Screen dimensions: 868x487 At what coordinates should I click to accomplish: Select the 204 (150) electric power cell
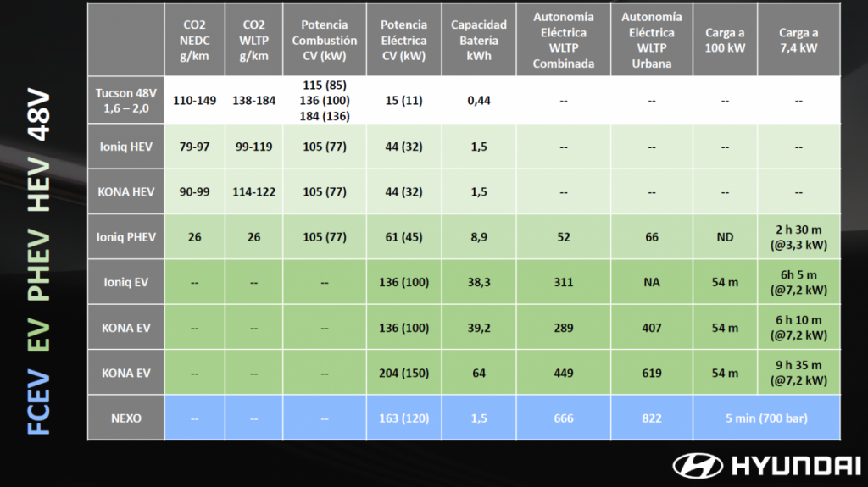click(x=404, y=373)
